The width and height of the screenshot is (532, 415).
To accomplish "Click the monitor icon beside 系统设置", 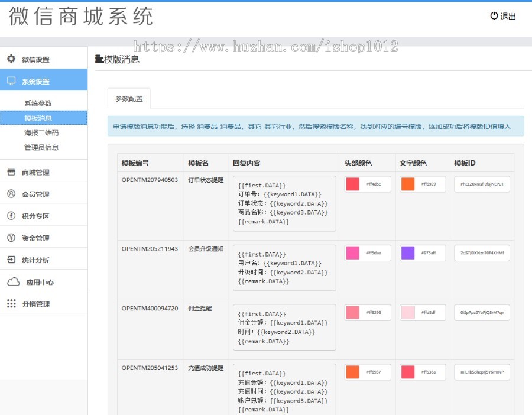I will (x=11, y=81).
